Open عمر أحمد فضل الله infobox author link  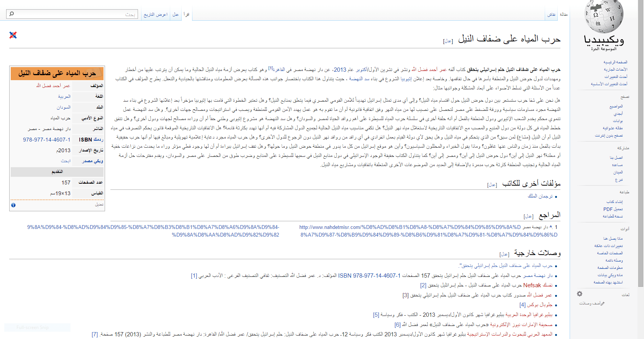[x=53, y=86]
